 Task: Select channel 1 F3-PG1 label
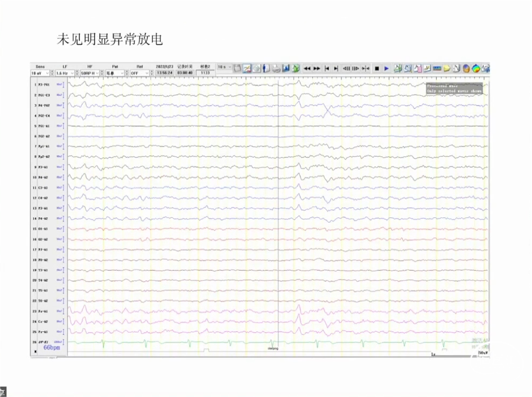click(x=41, y=85)
